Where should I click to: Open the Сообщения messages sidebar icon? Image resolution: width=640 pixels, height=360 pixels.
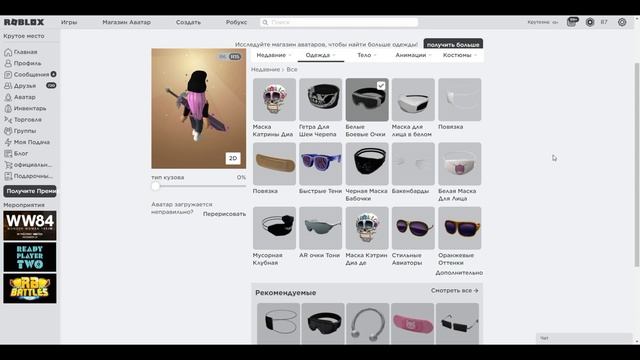tap(8, 75)
